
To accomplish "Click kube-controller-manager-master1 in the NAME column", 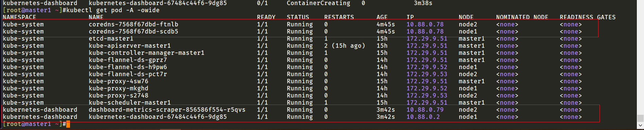I will point(146,53).
